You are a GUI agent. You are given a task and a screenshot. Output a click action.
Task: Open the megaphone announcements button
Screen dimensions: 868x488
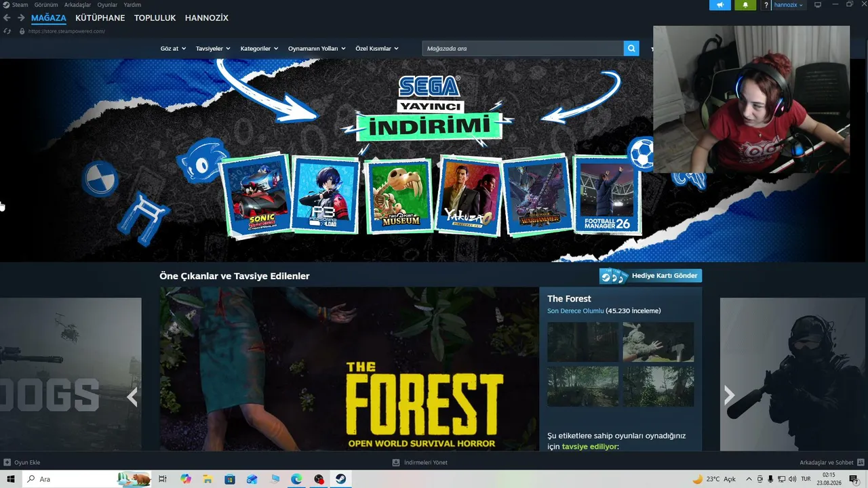720,5
